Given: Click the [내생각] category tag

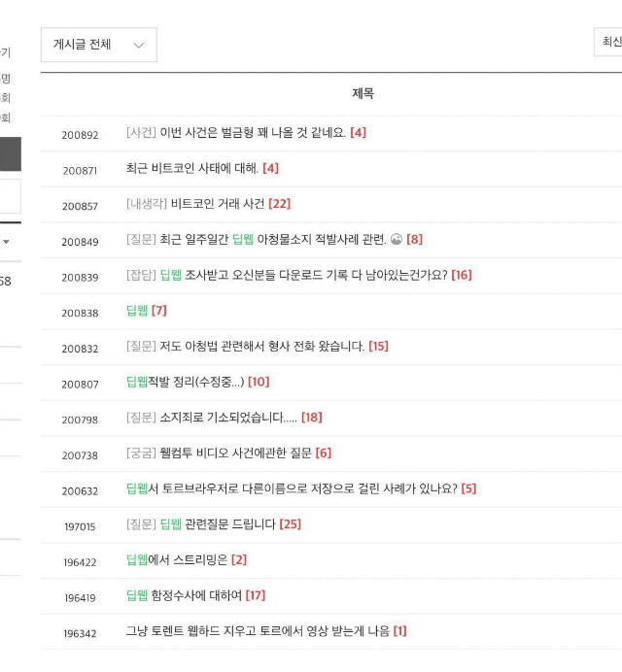Looking at the screenshot, I should 147,204.
